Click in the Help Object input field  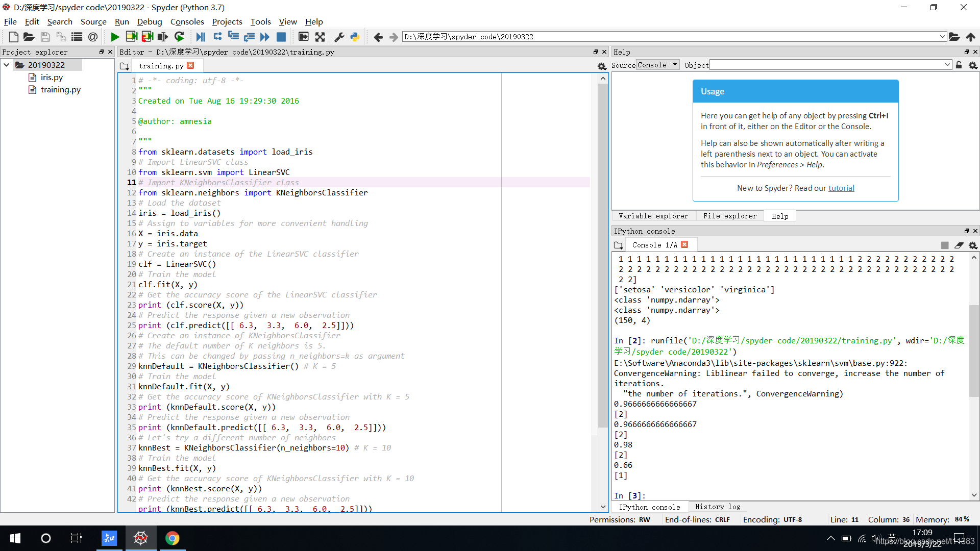[827, 65]
